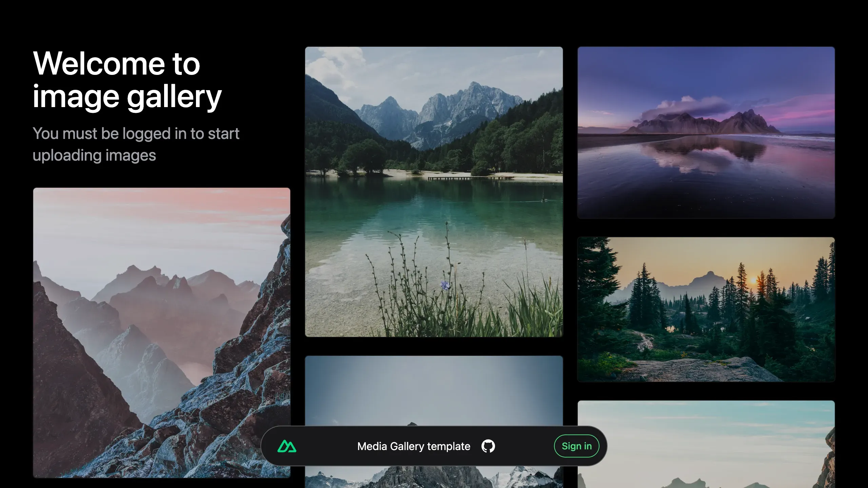Viewport: 868px width, 488px height.
Task: Open the GitHub repository via its icon
Action: [488, 446]
